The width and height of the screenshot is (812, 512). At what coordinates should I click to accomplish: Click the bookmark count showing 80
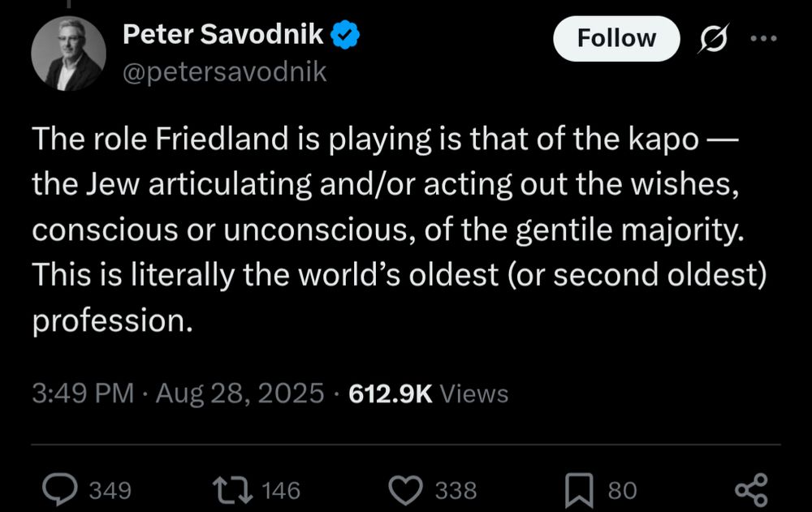(621, 490)
